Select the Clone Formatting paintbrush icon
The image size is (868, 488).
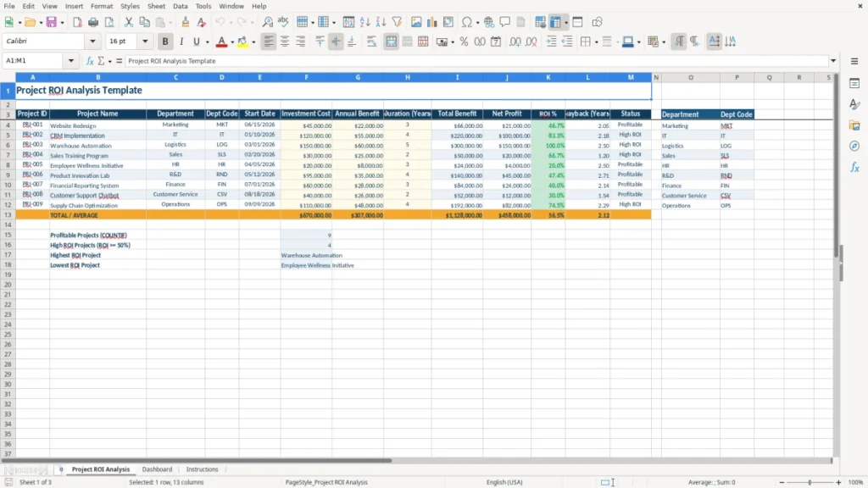point(186,22)
